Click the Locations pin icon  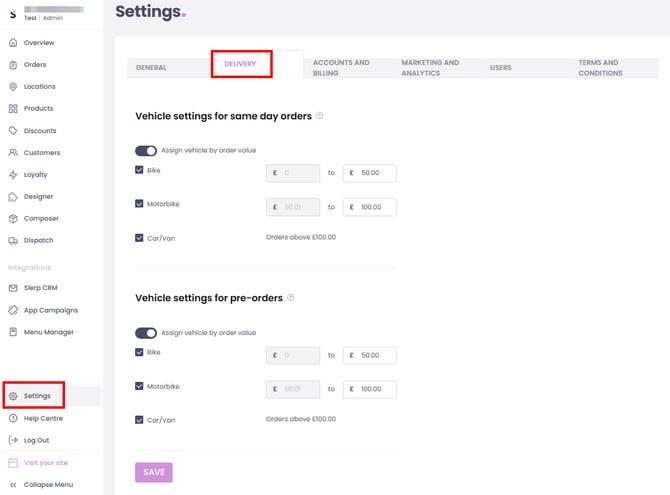coord(13,87)
